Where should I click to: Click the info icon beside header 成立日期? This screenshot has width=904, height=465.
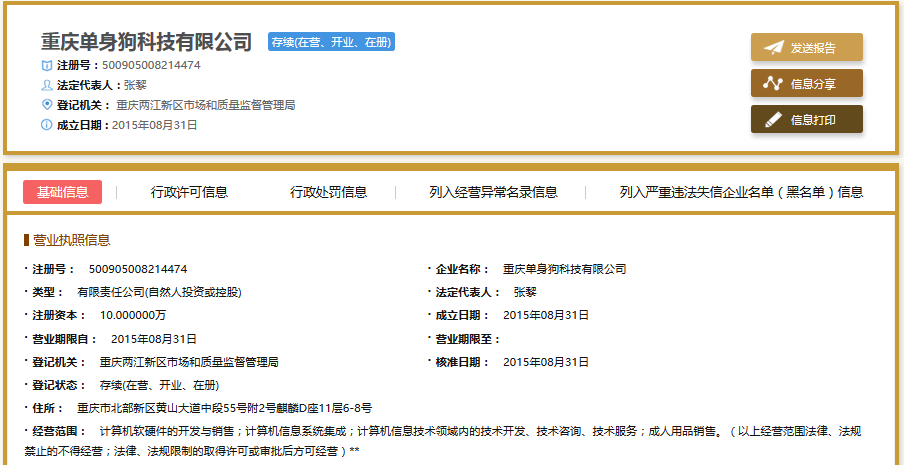point(46,125)
